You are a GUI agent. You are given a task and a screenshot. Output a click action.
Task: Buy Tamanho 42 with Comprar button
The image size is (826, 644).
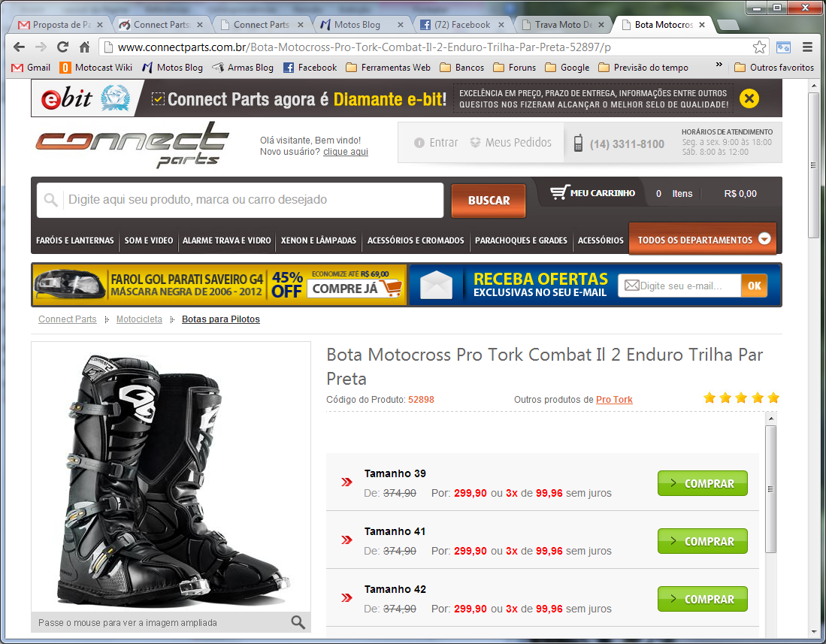(702, 599)
